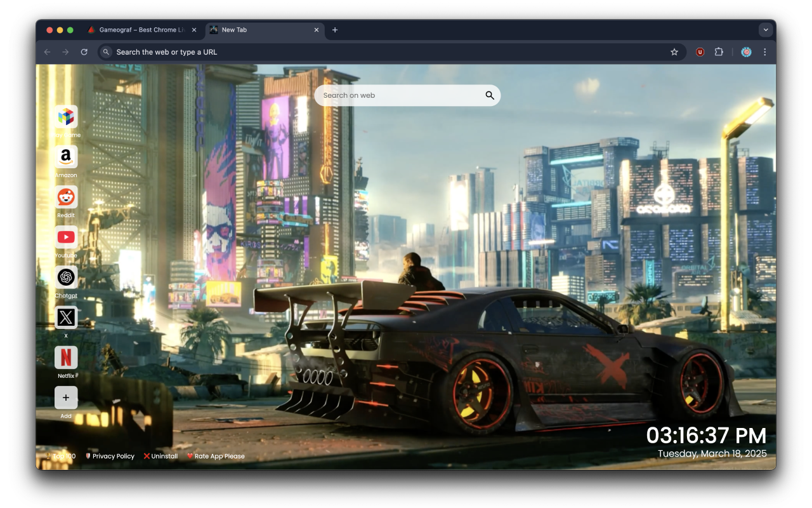Launch the Netflix shortcut

66,358
